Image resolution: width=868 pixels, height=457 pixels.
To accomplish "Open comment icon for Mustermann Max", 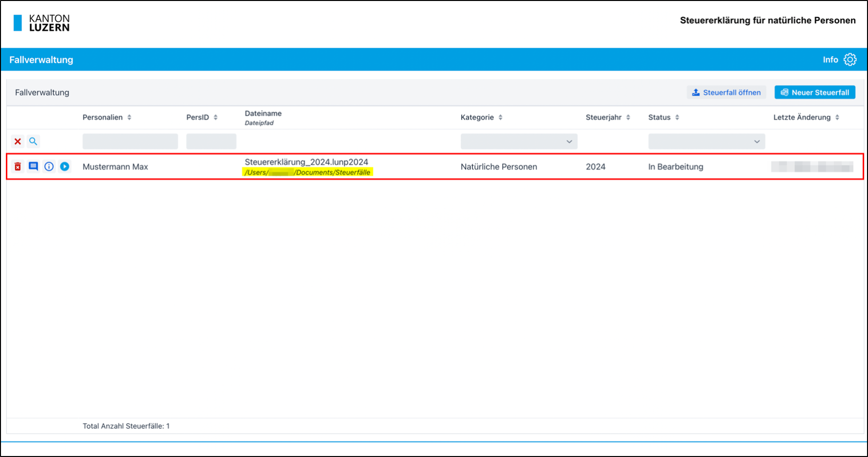I will pos(33,167).
